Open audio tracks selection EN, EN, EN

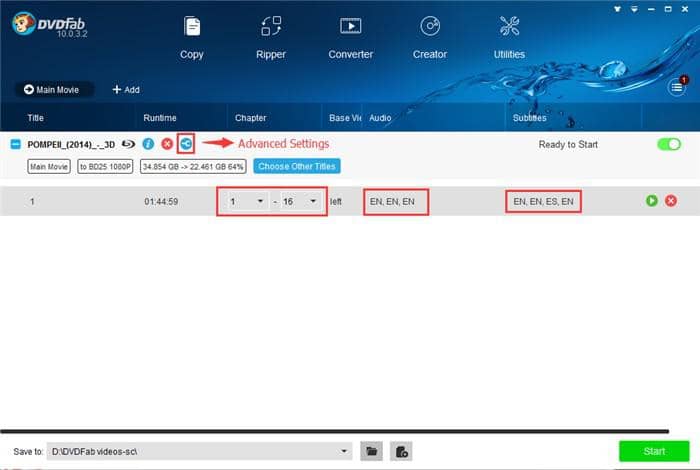[392, 202]
